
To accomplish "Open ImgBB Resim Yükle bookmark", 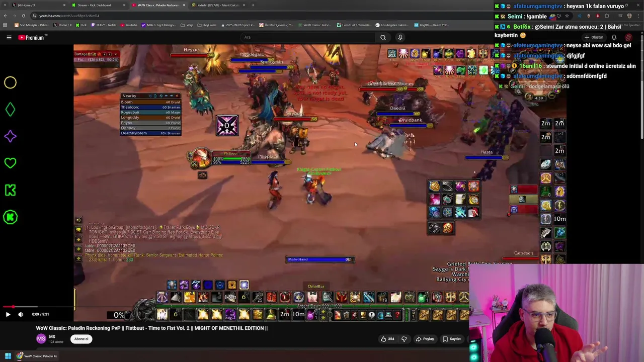I will point(432,25).
